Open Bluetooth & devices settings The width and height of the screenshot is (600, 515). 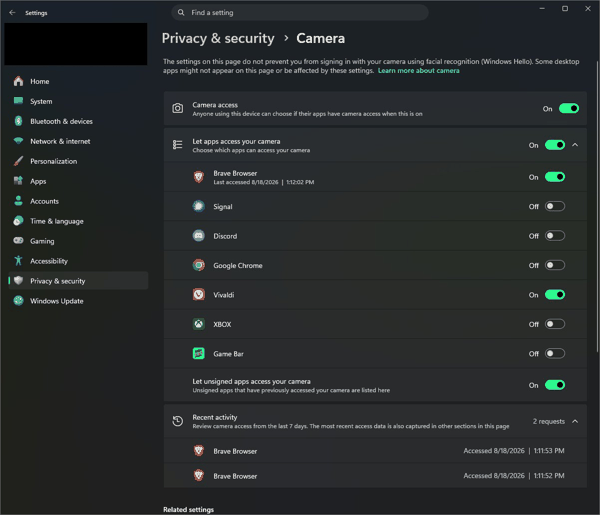(x=78, y=121)
